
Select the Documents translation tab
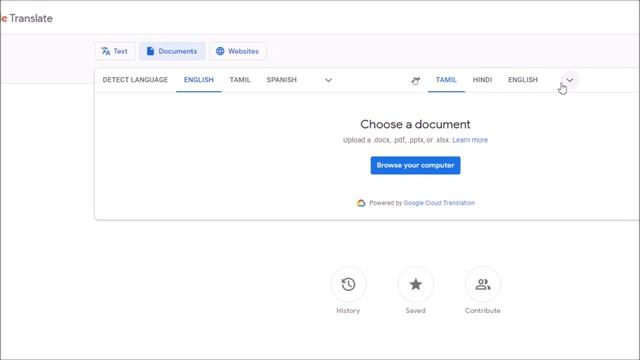[x=172, y=51]
